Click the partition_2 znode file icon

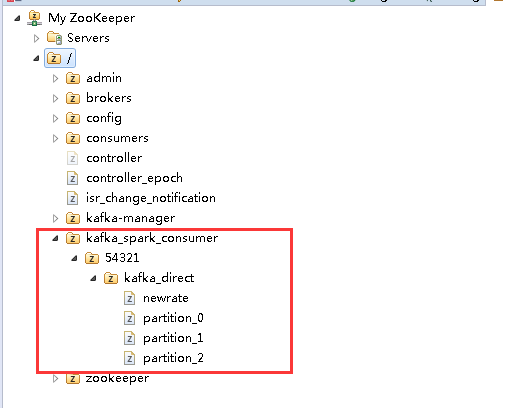(129, 358)
